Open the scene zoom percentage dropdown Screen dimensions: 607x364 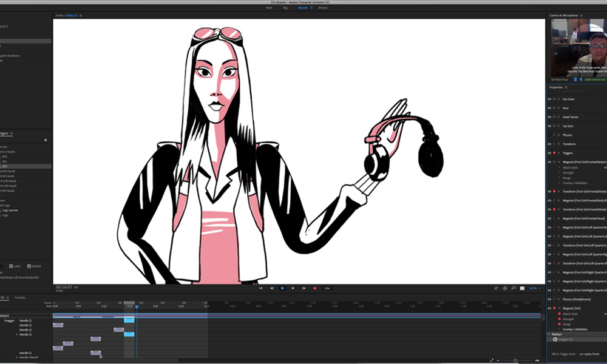(x=534, y=288)
